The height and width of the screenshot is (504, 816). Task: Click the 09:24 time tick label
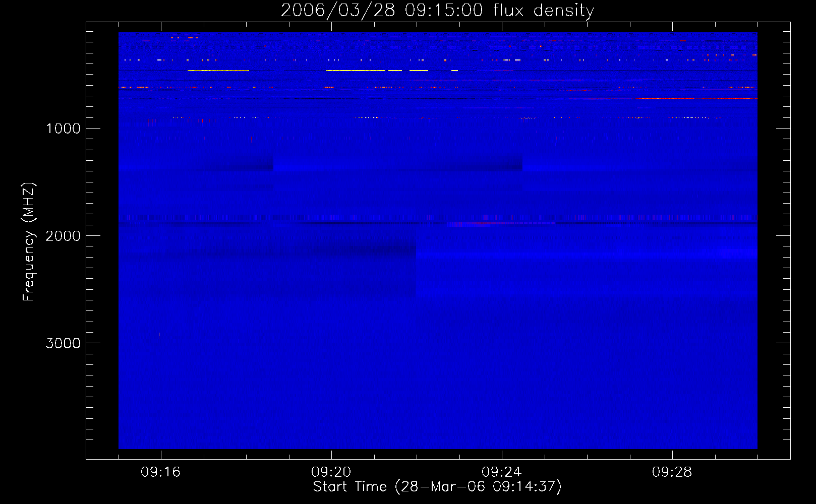pyautogui.click(x=502, y=472)
